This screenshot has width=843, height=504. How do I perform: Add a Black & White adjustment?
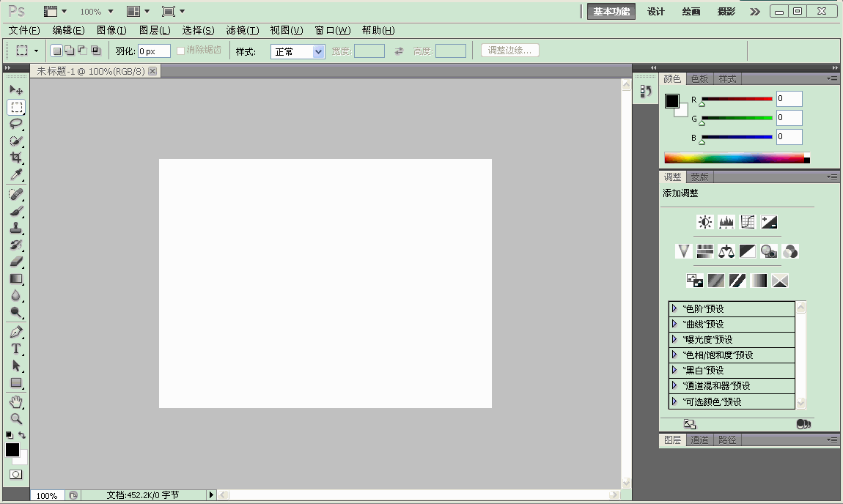[748, 251]
